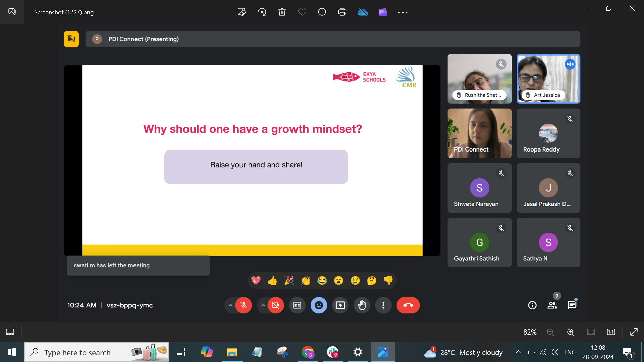This screenshot has width=644, height=362.
Task: Zoom out with the magnifier minus icon
Action: point(550,332)
